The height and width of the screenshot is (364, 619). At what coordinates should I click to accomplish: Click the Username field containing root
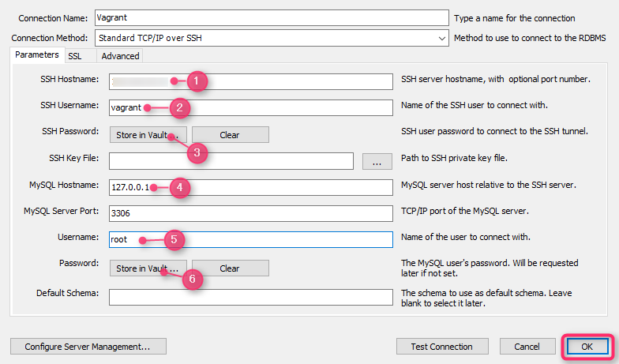click(x=251, y=239)
